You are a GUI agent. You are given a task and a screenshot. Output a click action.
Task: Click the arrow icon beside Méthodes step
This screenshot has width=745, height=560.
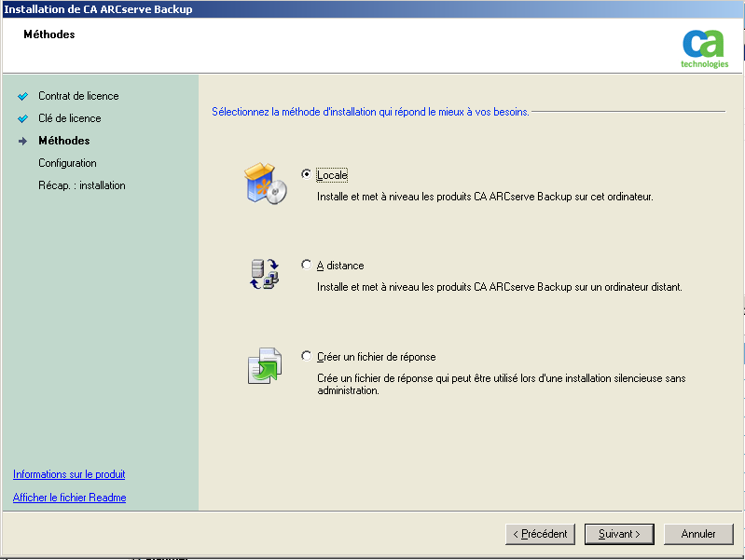click(x=23, y=141)
